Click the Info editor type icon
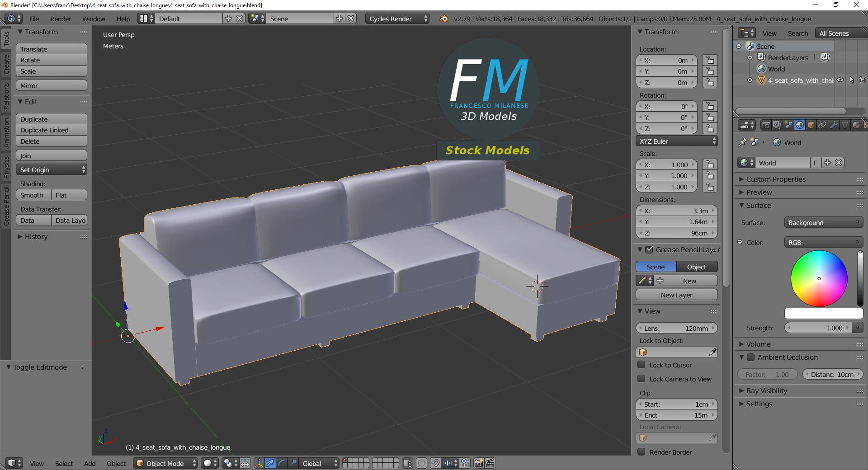The width and height of the screenshot is (868, 470). point(14,19)
